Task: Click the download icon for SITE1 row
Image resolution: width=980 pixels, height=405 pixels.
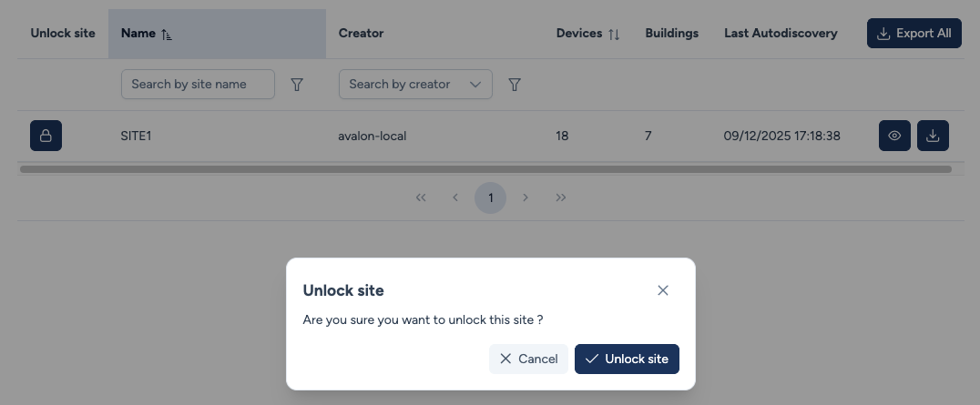Action: coord(933,136)
